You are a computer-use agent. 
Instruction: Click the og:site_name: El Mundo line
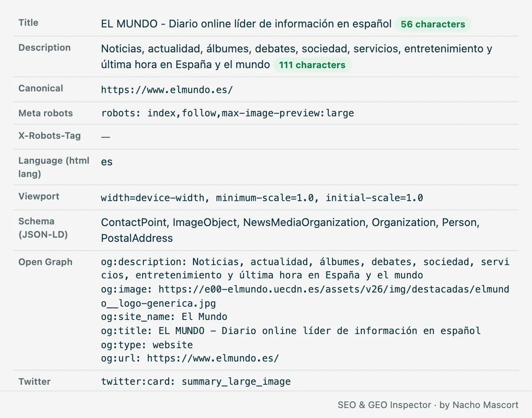pos(164,317)
